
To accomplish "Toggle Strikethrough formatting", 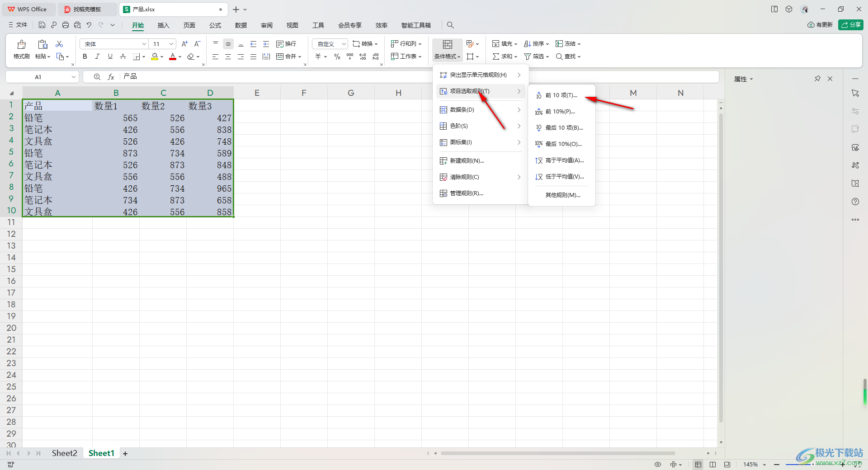I will [x=123, y=56].
